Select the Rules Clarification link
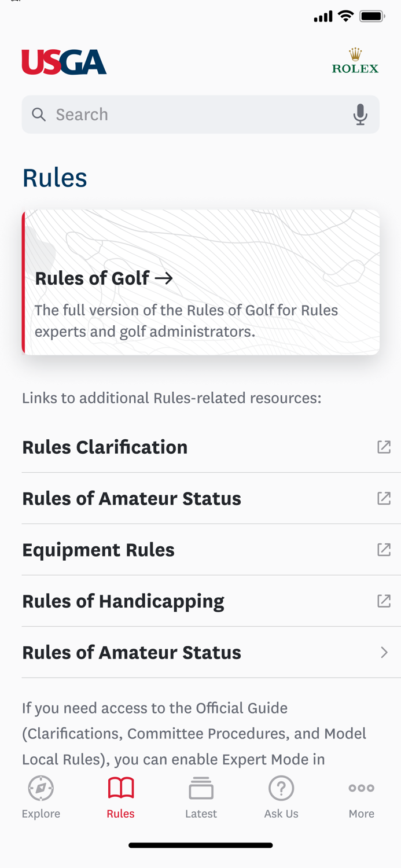The height and width of the screenshot is (868, 401). 105,447
